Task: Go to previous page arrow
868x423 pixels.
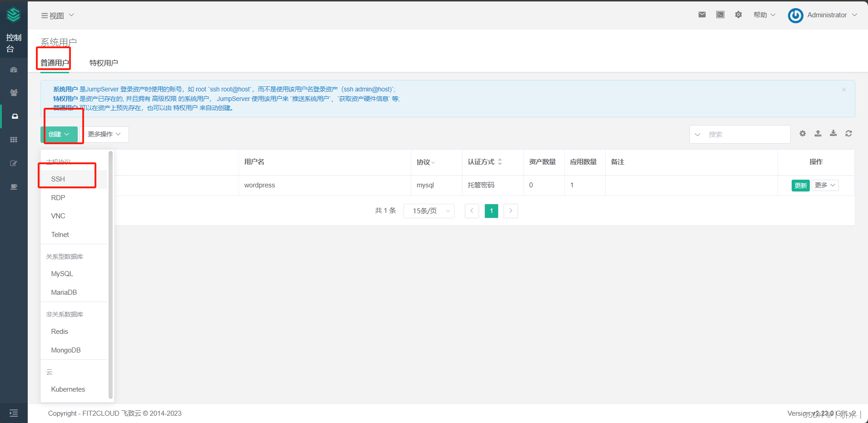Action: (x=472, y=211)
